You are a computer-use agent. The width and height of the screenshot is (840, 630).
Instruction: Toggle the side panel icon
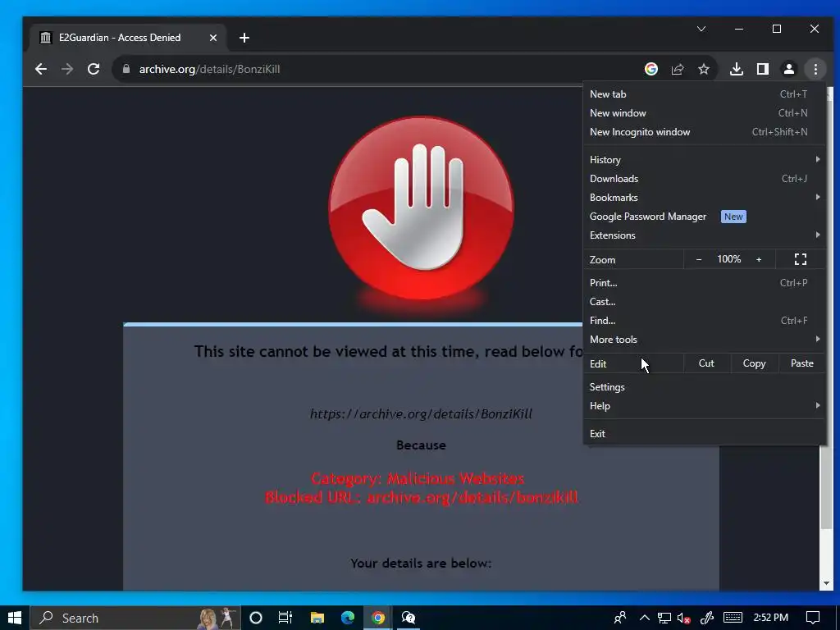(763, 69)
